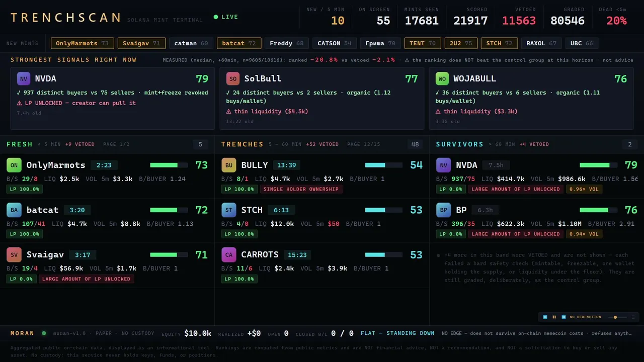Image resolution: width=644 pixels, height=362 pixels.
Task: Click the BULLY BU avatar icon
Action: click(x=229, y=165)
